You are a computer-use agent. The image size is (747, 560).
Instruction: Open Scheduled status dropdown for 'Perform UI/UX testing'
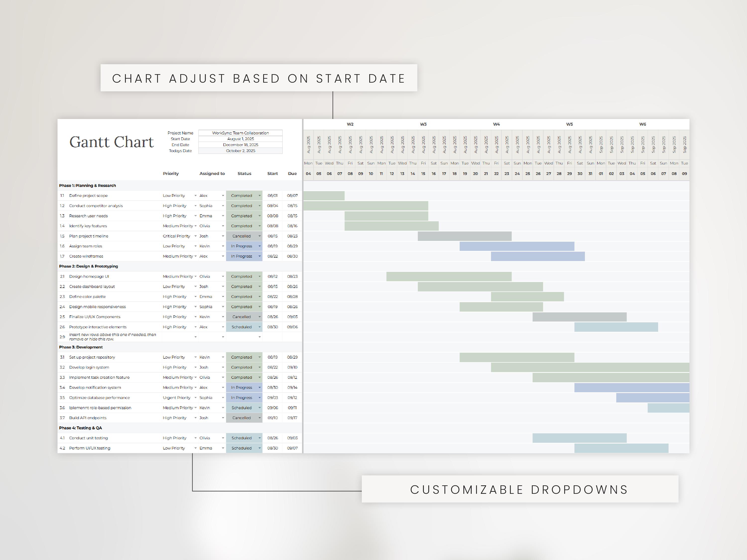[259, 448]
